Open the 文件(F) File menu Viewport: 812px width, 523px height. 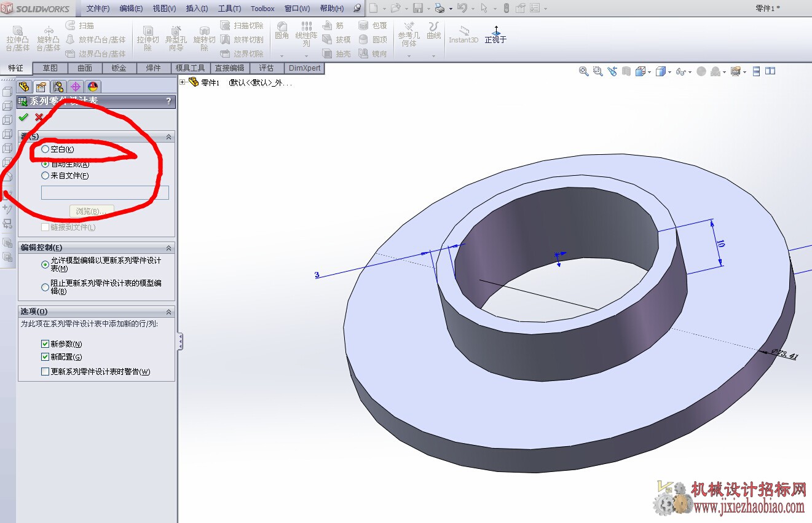tap(98, 9)
